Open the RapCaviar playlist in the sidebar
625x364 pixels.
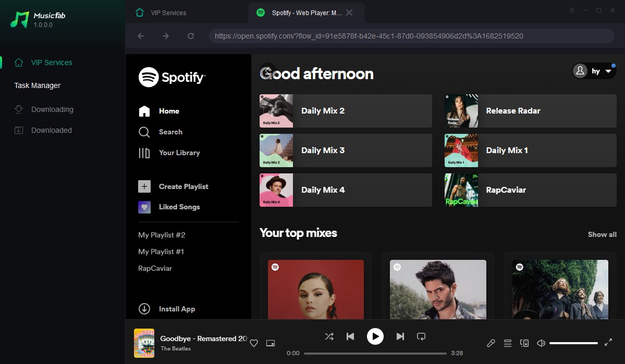(x=155, y=268)
